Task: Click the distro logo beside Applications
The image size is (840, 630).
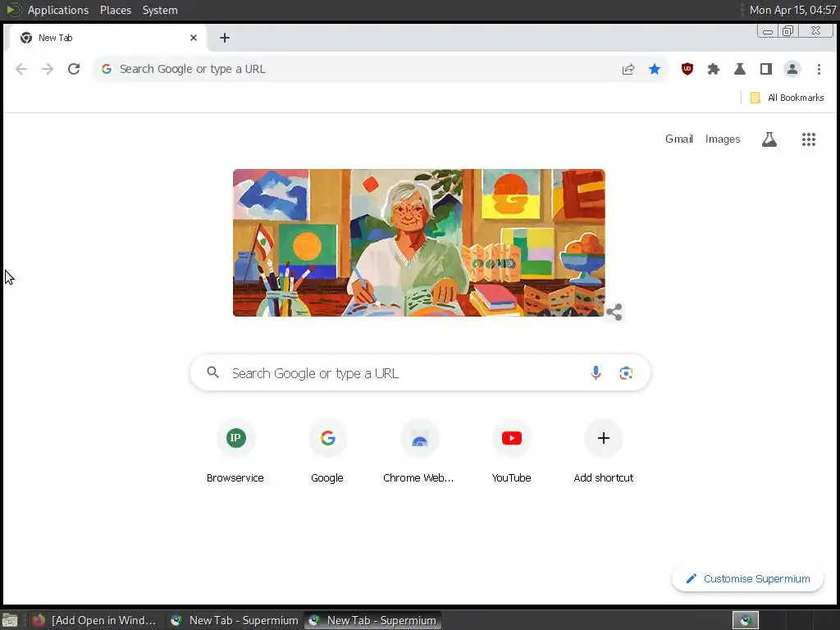Action: (13, 10)
